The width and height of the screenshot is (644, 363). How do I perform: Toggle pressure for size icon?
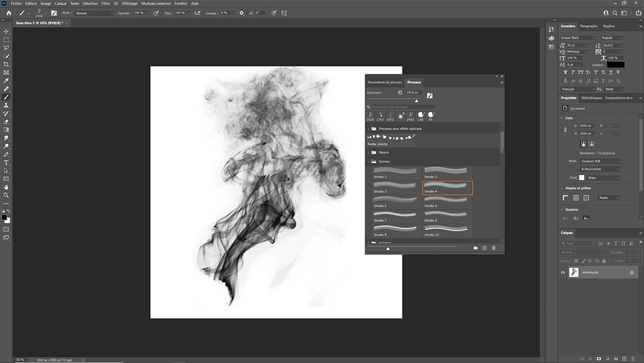click(274, 13)
